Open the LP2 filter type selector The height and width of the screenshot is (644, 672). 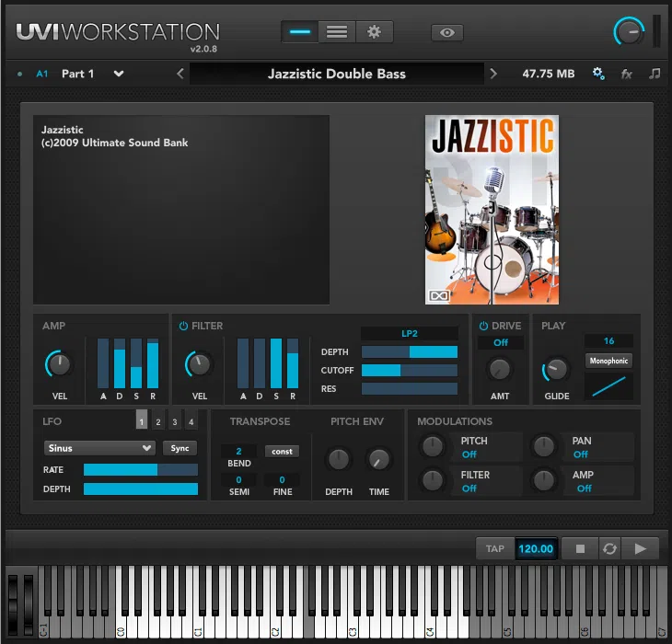(x=410, y=334)
